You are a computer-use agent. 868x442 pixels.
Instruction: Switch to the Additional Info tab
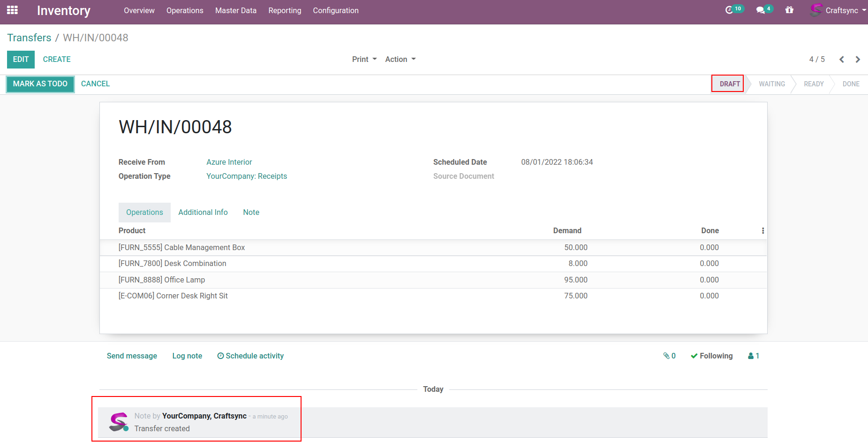[x=203, y=212]
